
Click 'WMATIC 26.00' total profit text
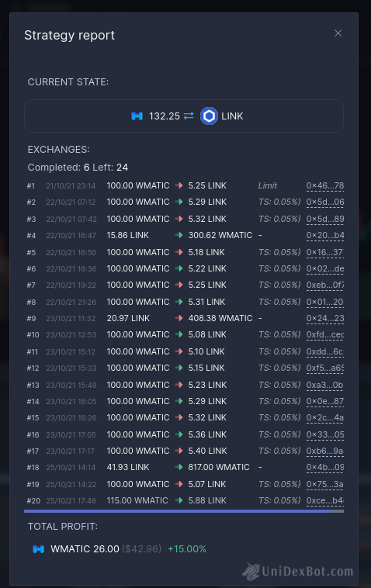click(85, 549)
